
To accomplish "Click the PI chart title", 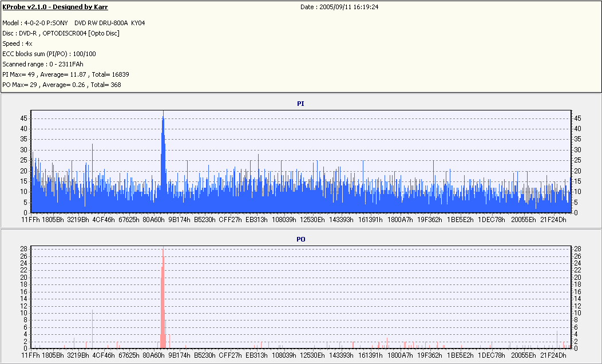I will click(300, 104).
